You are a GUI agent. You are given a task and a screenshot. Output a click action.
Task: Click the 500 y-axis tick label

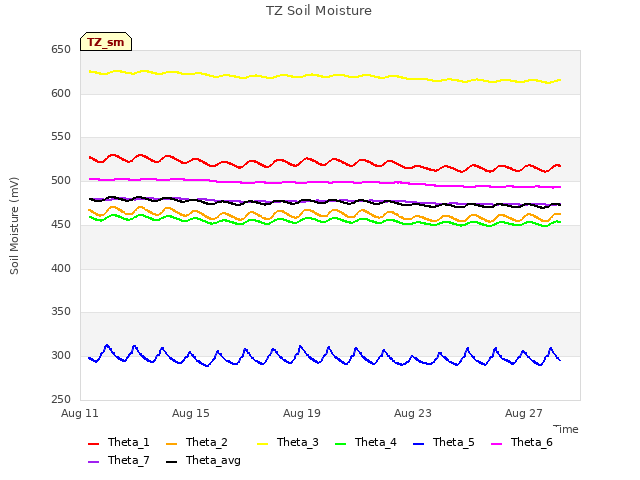click(61, 180)
